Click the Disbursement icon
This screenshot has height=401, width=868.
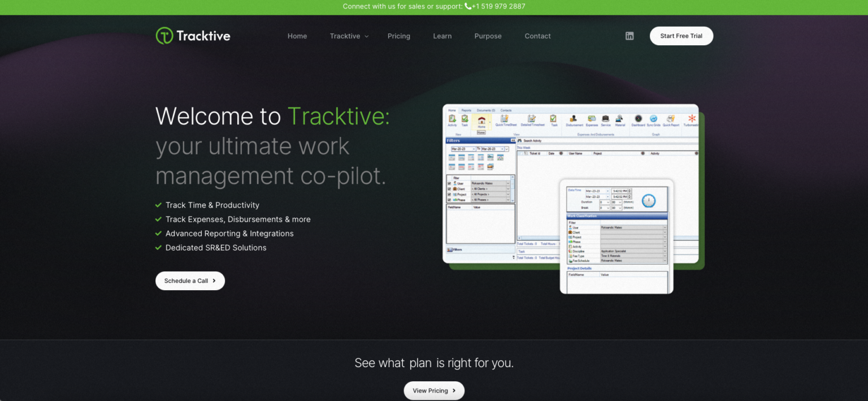[x=574, y=119]
